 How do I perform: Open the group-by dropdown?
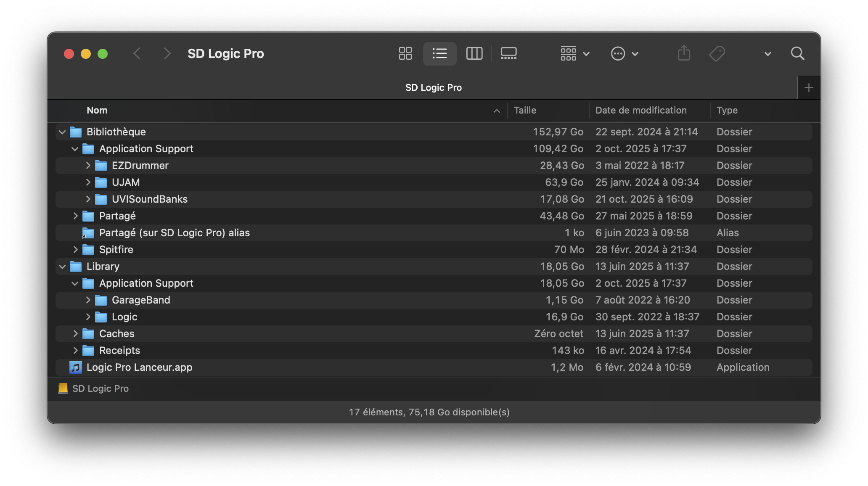tap(574, 53)
